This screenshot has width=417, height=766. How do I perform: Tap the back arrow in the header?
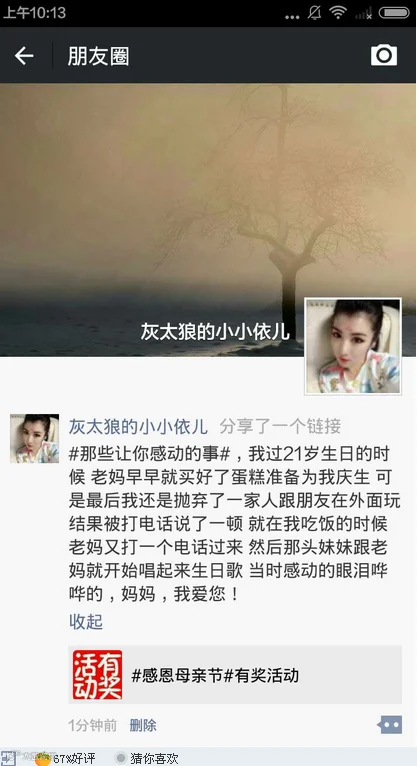coord(24,56)
